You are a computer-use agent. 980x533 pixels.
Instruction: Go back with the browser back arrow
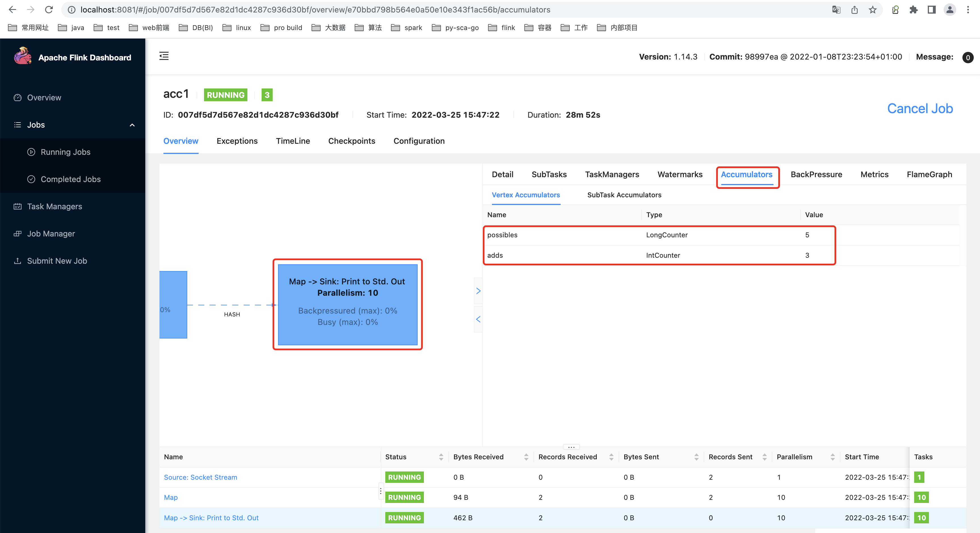coord(12,10)
